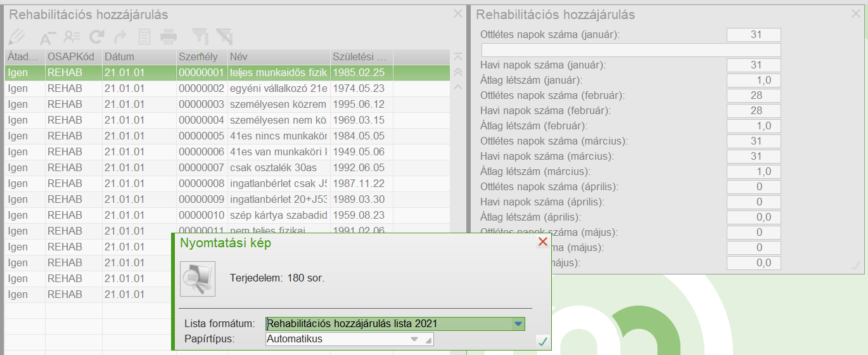This screenshot has height=355, width=868.
Task: Click Átlag létszám (március) field
Action: click(x=754, y=172)
